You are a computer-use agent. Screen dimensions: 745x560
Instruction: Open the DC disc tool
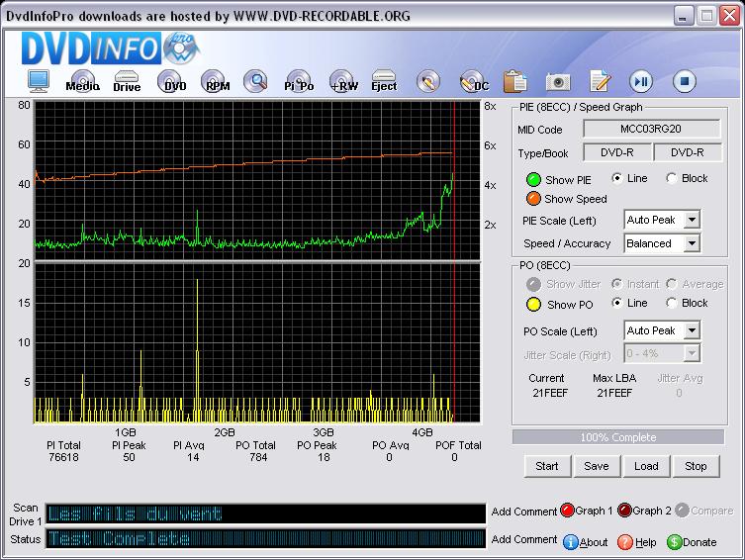pos(474,82)
